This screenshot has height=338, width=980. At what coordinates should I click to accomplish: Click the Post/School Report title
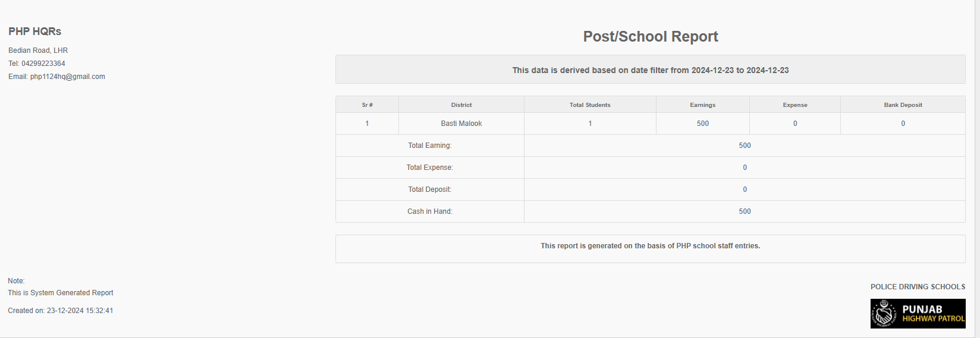click(x=651, y=37)
